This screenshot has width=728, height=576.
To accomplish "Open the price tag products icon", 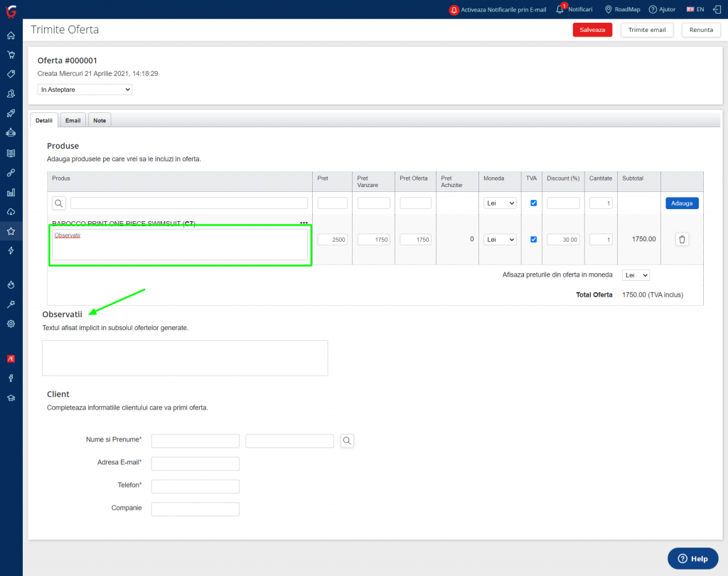I will coord(11,75).
